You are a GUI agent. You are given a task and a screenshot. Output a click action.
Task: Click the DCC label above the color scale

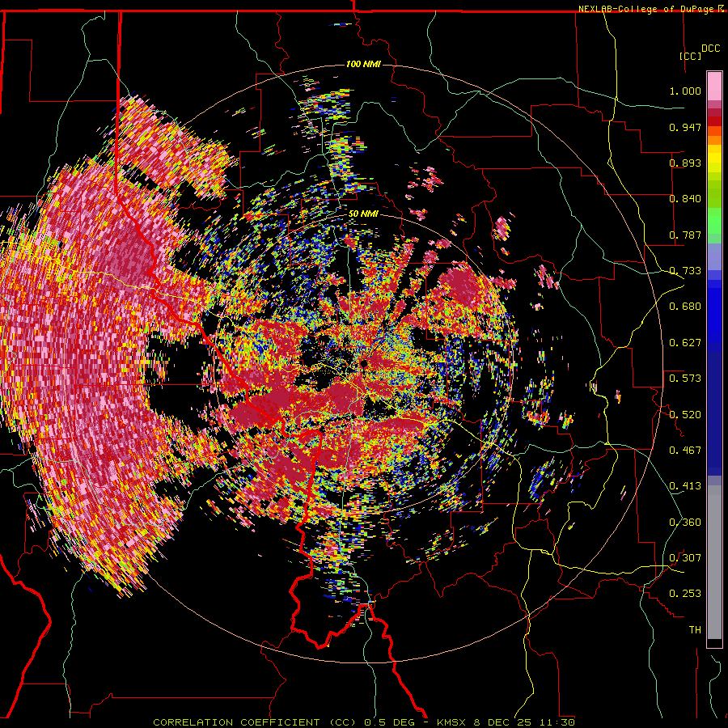point(710,49)
